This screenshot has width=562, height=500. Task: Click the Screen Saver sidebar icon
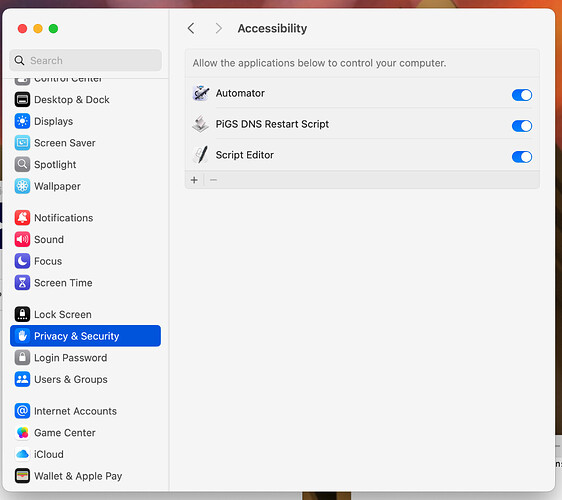point(22,143)
